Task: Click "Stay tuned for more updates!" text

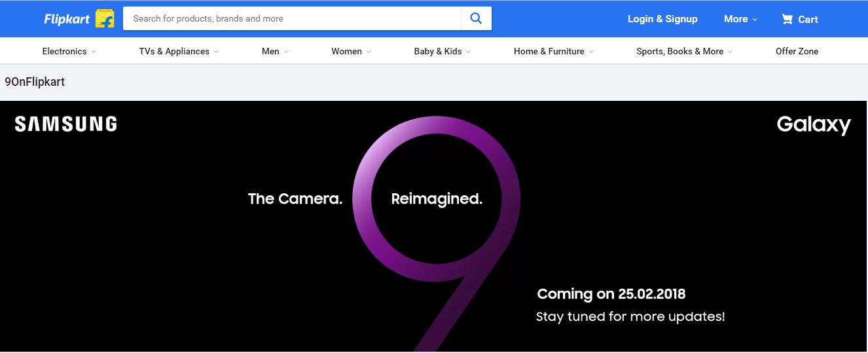Action: (630, 317)
